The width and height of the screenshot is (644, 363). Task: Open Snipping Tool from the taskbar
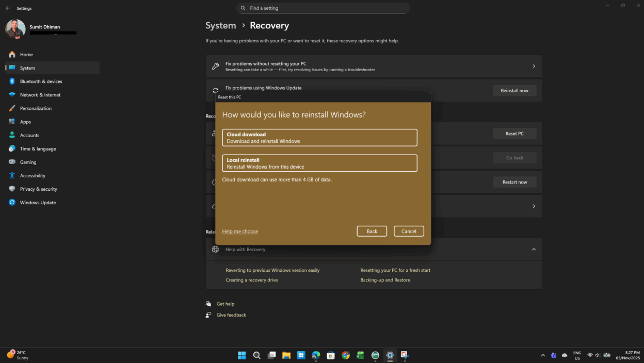point(405,355)
